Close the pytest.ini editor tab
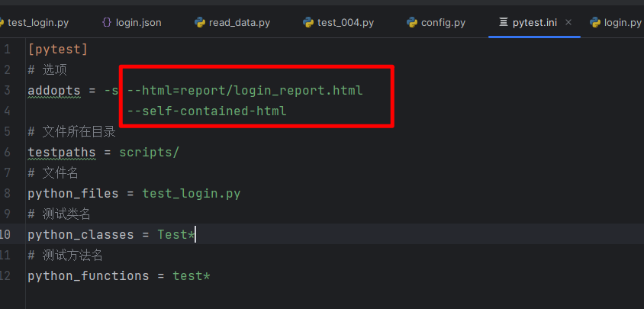Screen dimensions: 644x309 [568, 22]
